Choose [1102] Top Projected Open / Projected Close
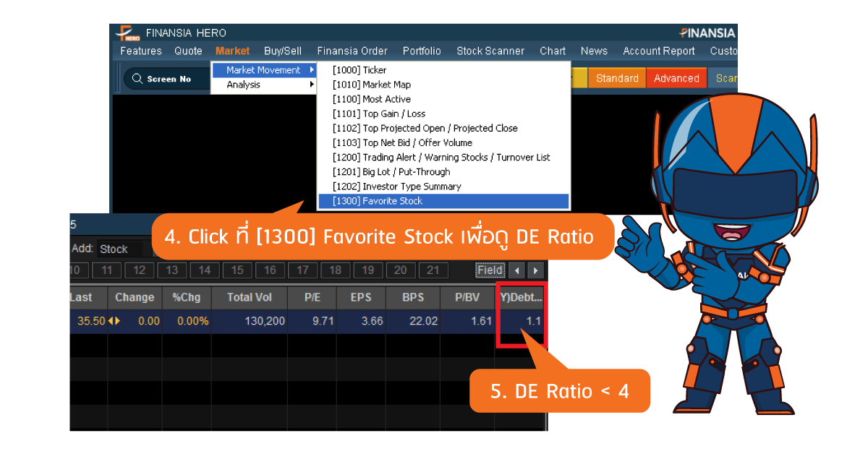Image resolution: width=868 pixels, height=462 pixels. click(x=443, y=128)
